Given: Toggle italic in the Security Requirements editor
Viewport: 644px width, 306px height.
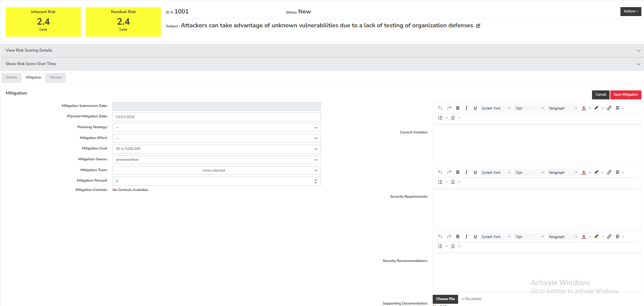Looking at the screenshot, I should coord(466,172).
